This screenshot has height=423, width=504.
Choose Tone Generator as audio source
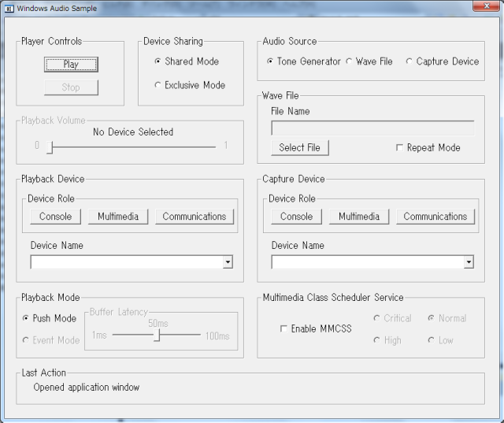click(x=271, y=61)
